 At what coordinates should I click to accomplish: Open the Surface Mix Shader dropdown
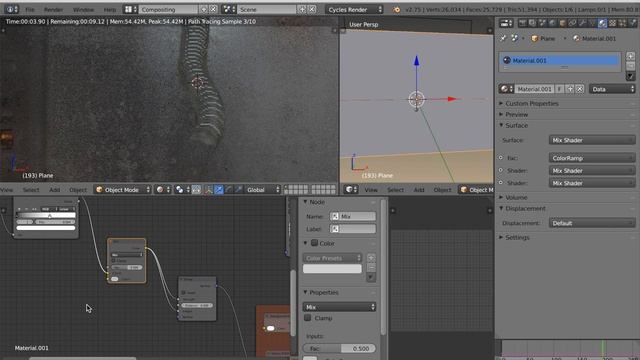(592, 140)
